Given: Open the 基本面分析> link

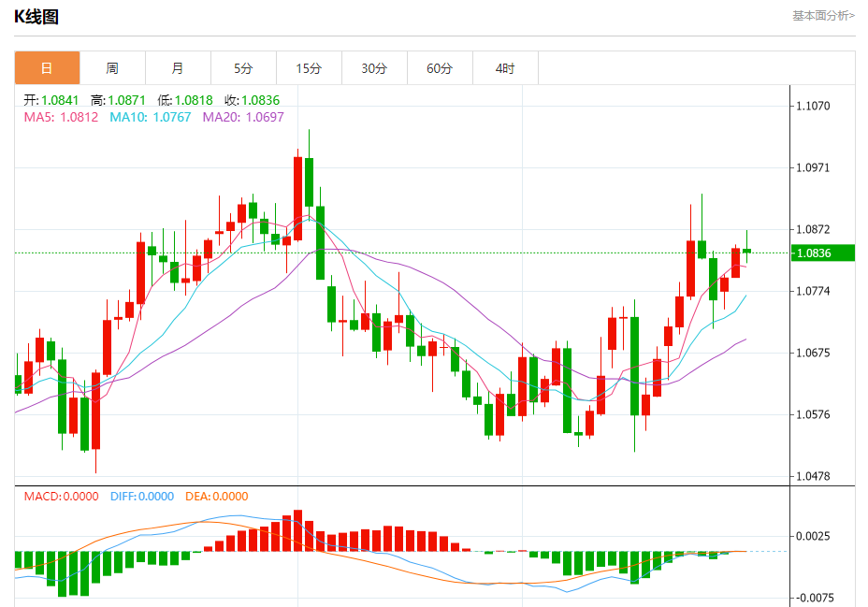Looking at the screenshot, I should point(823,16).
